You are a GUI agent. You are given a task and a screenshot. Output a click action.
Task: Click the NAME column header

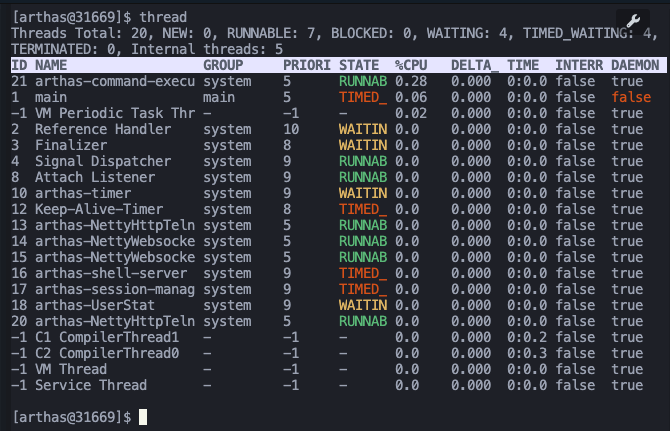51,65
